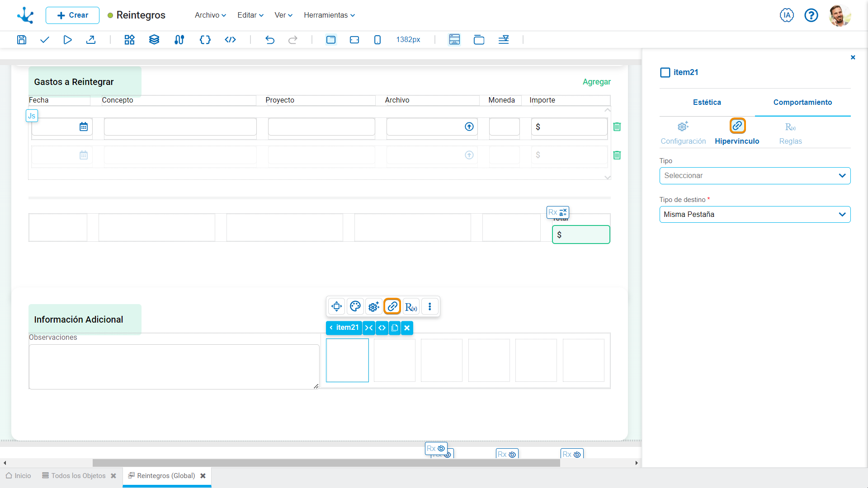Open the Ver menu
Image resolution: width=868 pixels, height=488 pixels.
pos(283,15)
